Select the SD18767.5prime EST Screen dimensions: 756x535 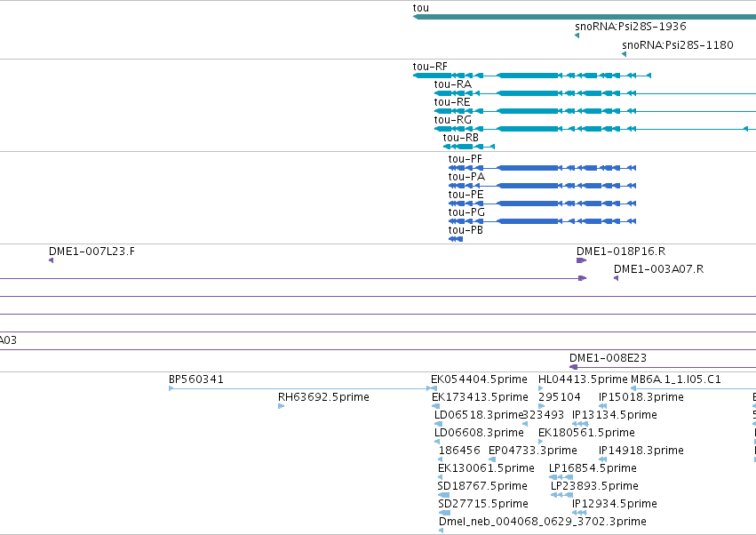[443, 495]
